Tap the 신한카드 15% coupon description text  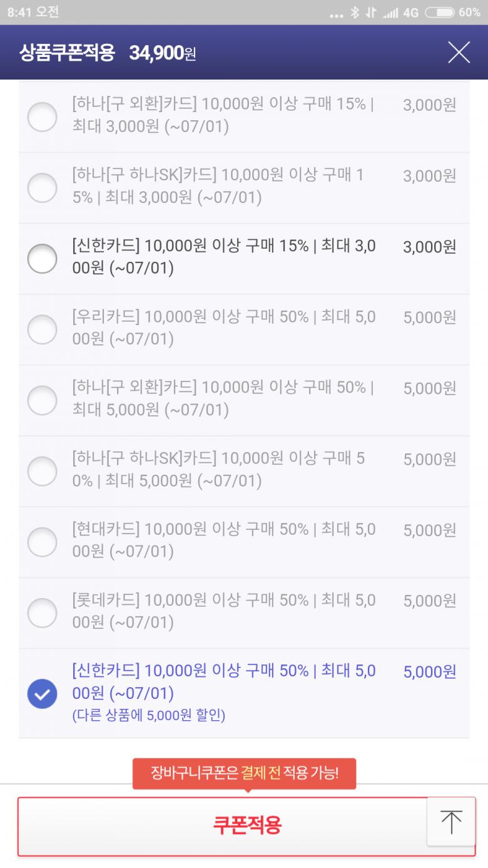[224, 257]
